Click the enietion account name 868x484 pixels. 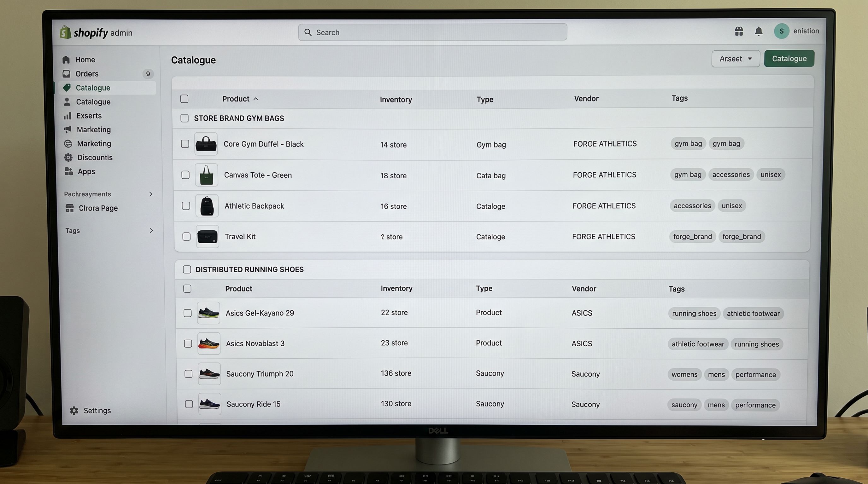(x=806, y=31)
